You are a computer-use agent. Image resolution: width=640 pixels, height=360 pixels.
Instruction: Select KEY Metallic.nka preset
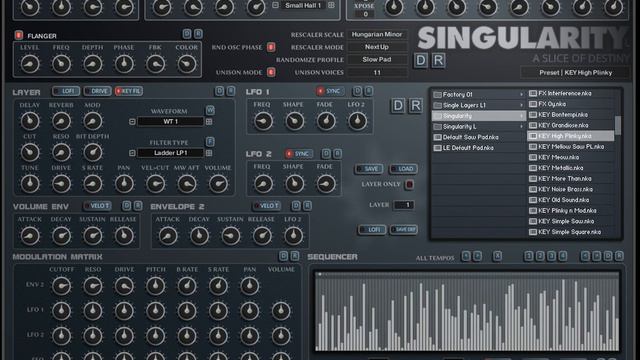pyautogui.click(x=571, y=168)
